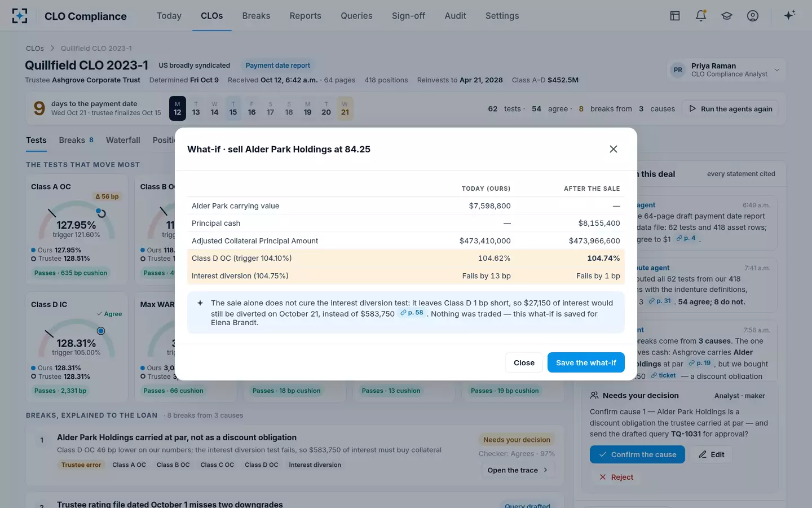Open the p. 58 citation link
The height and width of the screenshot is (508, 812).
[x=412, y=313]
